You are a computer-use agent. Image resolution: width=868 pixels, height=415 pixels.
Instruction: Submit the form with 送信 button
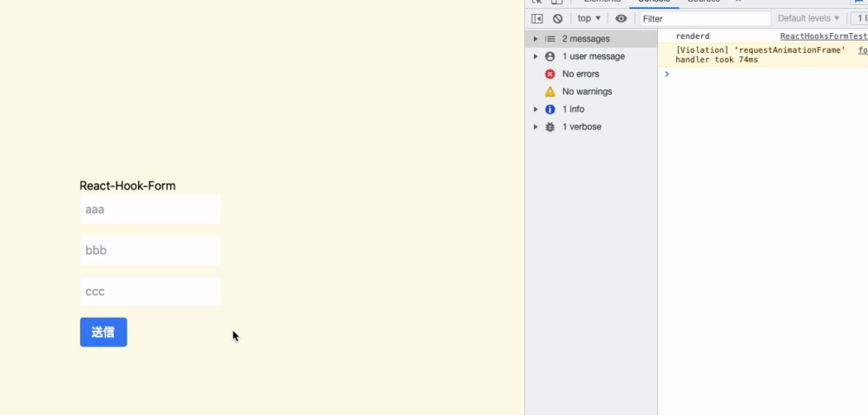(103, 332)
